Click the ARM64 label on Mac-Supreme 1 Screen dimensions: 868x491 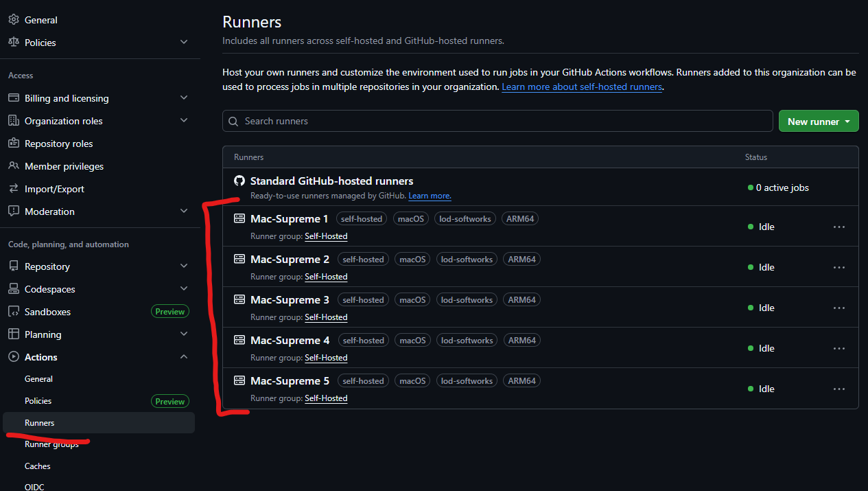tap(519, 219)
